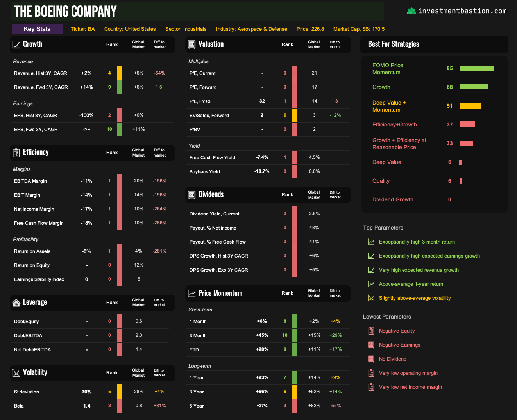The width and height of the screenshot is (517, 420).
Task: Click the Deep Value + Momentum strategy
Action: [x=389, y=106]
